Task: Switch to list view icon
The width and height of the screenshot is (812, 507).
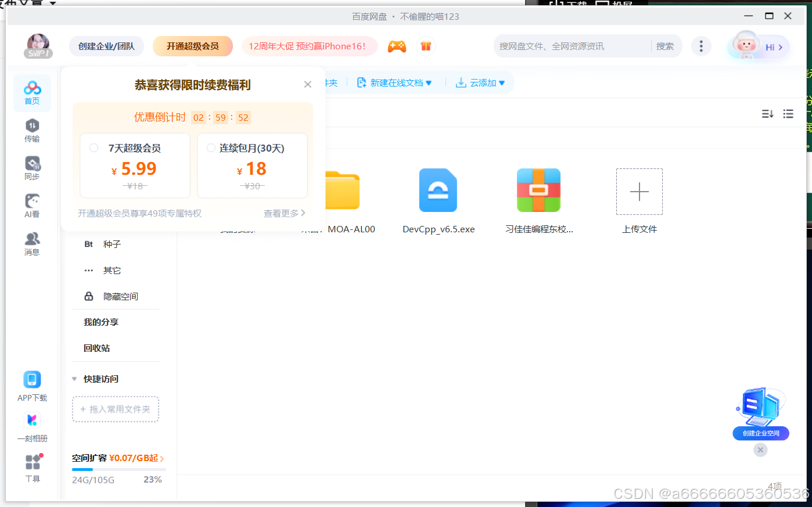Action: pyautogui.click(x=788, y=114)
